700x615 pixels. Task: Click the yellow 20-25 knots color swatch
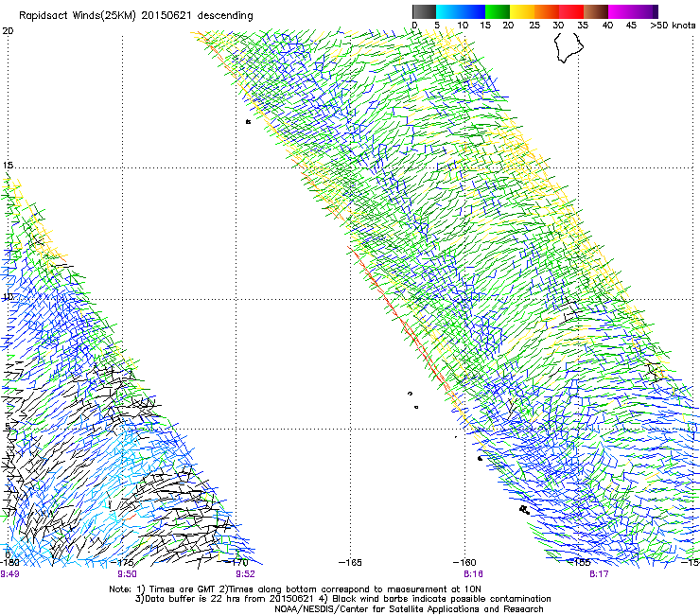pyautogui.click(x=522, y=11)
